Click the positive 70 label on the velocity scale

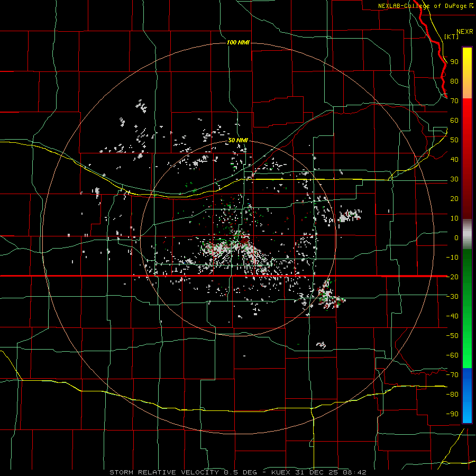454,101
